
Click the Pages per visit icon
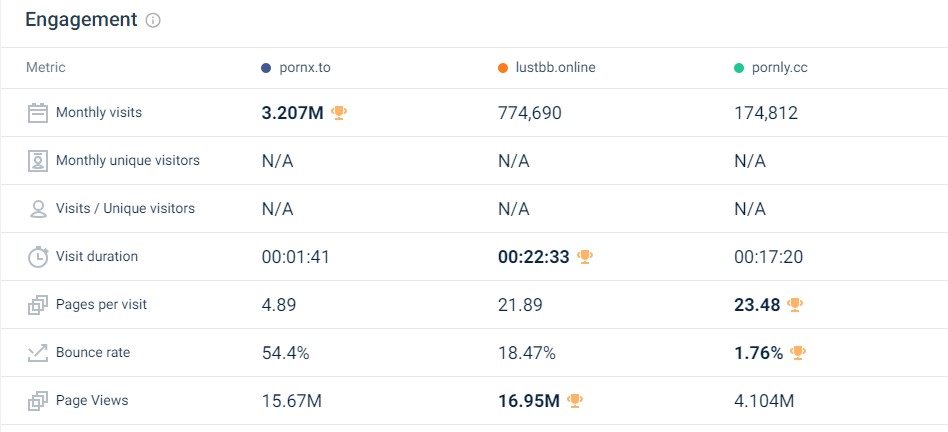(37, 305)
